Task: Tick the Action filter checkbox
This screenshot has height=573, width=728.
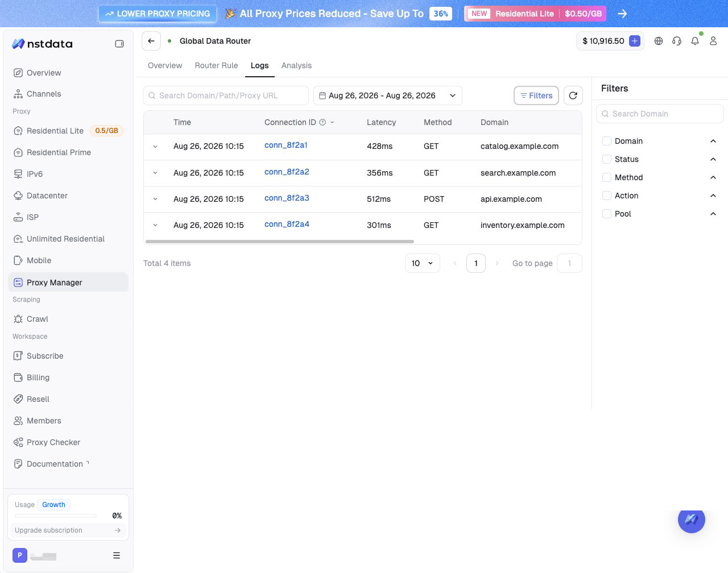Action: click(x=607, y=196)
